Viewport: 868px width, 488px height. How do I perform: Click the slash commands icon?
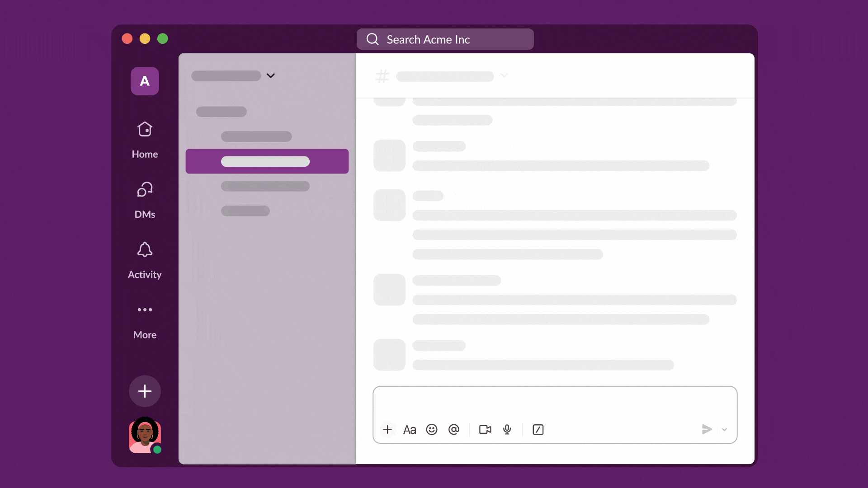(537, 429)
